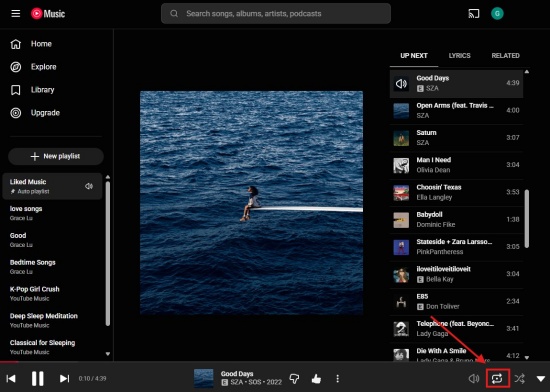Click the Library bookmark icon
550x392 pixels.
(x=15, y=90)
